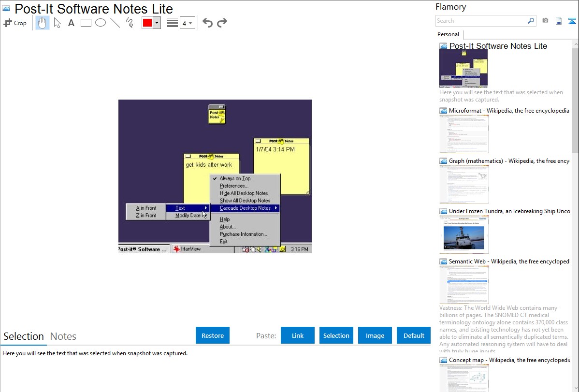579x392 pixels.
Task: Choose the freehand scribble tool
Action: (x=130, y=23)
